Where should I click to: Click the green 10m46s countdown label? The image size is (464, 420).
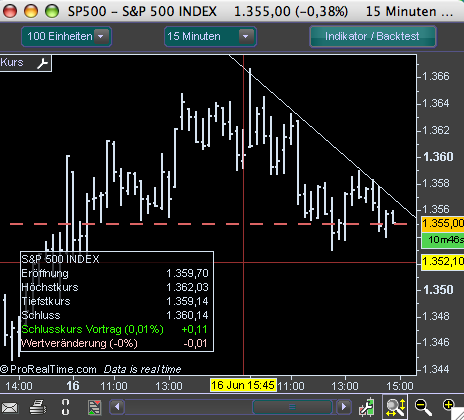(x=443, y=240)
